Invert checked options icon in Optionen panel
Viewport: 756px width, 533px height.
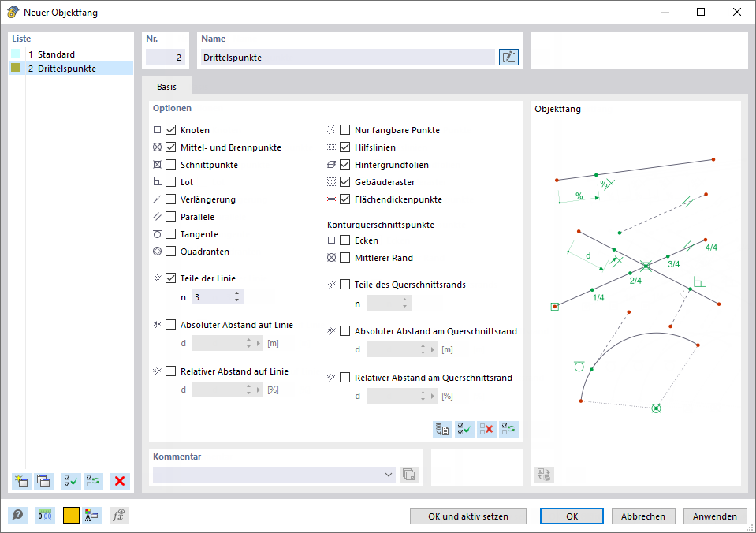pos(508,429)
